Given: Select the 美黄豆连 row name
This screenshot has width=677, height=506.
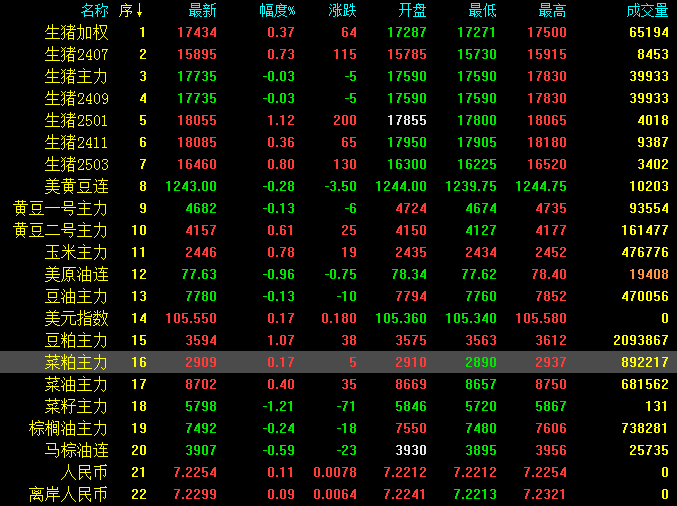Looking at the screenshot, I should click(x=76, y=187).
